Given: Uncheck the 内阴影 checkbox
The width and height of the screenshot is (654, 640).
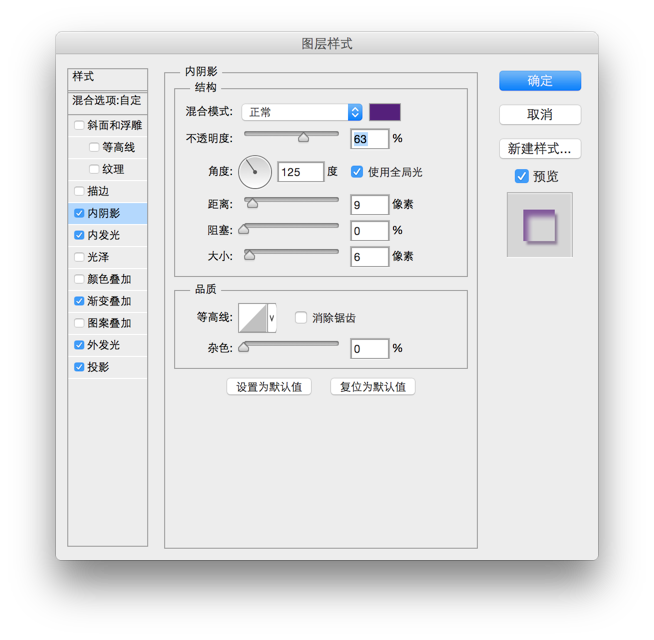Looking at the screenshot, I should pos(79,213).
